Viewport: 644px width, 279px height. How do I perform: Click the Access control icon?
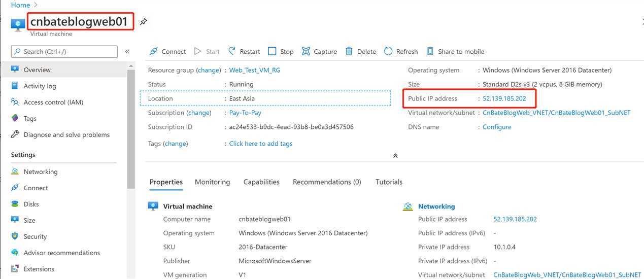point(15,102)
